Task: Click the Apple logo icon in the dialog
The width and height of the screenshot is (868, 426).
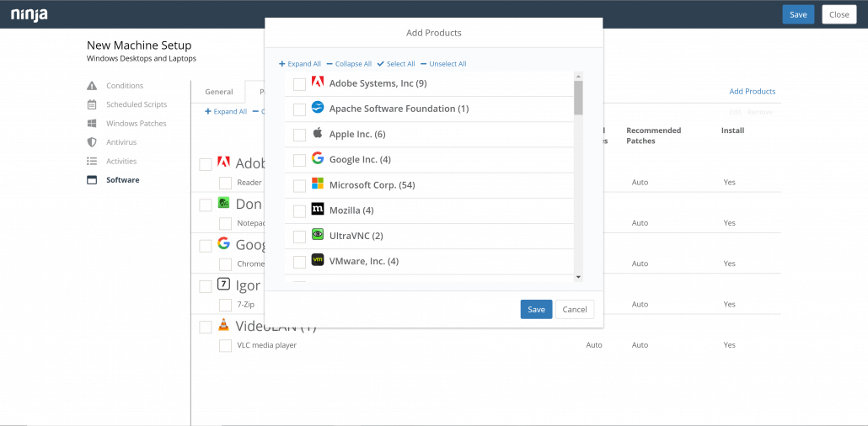Action: (318, 133)
